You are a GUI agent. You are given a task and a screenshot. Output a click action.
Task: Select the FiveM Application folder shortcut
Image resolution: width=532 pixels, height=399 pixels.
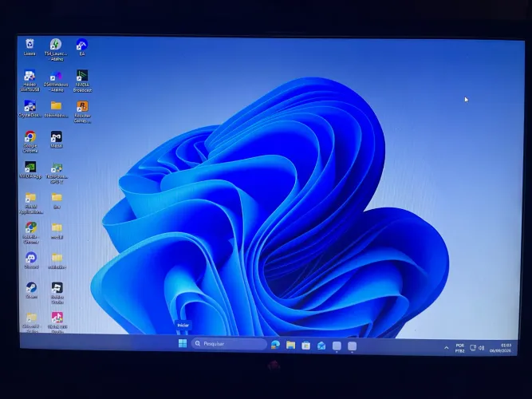tap(31, 203)
